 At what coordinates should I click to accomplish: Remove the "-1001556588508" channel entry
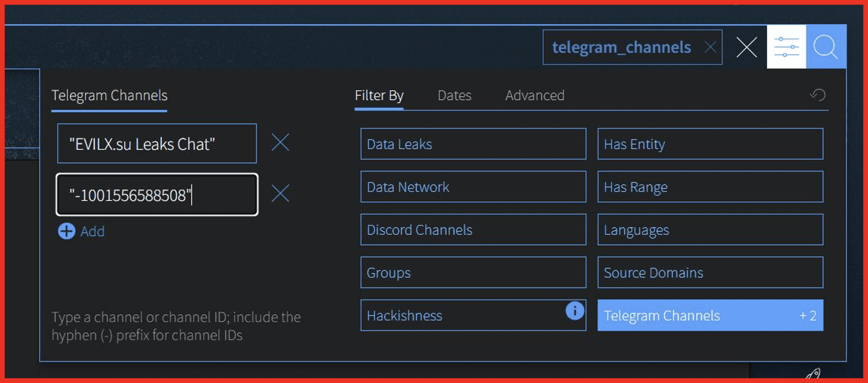click(280, 194)
